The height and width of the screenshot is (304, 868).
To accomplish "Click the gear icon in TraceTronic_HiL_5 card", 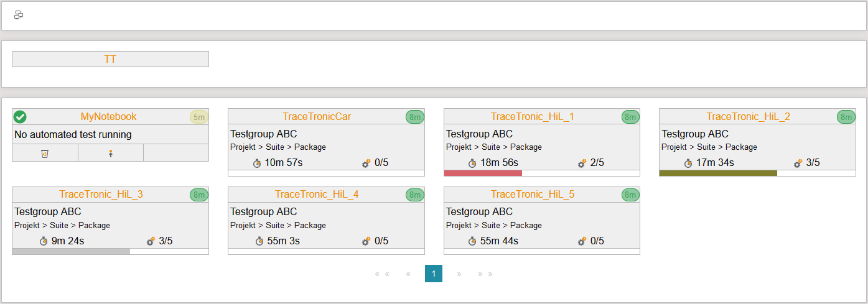I will pos(582,241).
